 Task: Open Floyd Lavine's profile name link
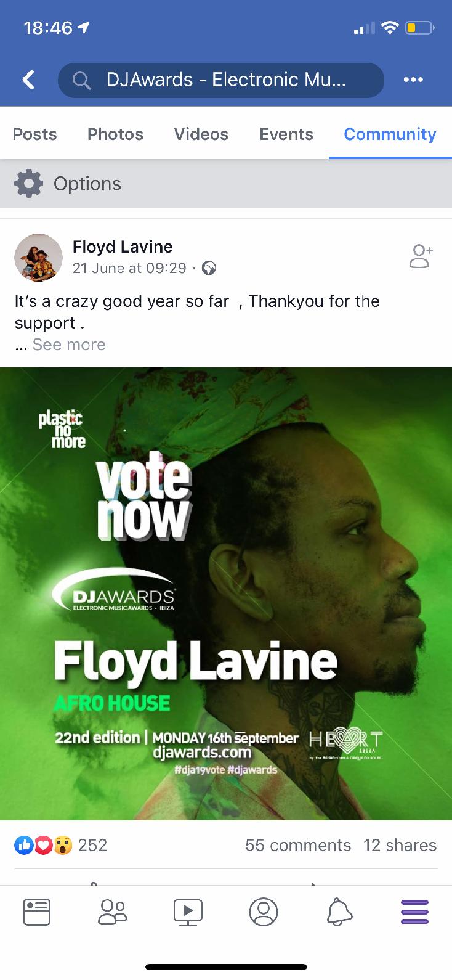point(123,247)
